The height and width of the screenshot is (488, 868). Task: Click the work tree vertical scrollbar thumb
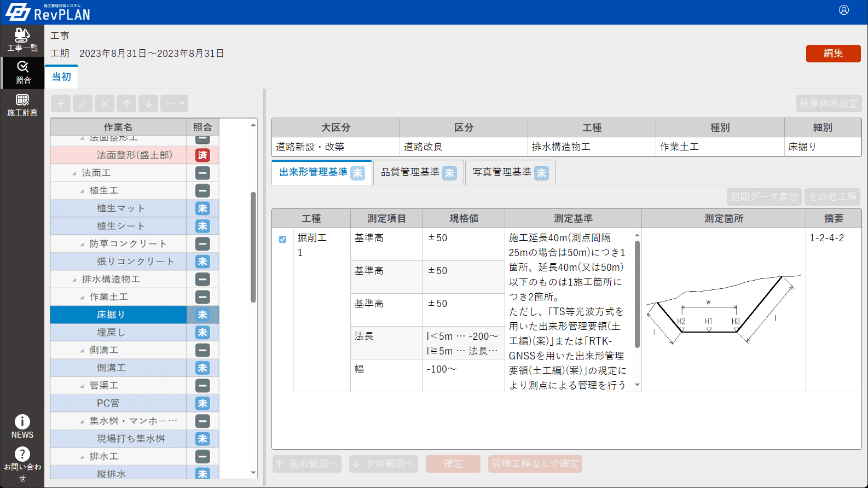[x=253, y=247]
